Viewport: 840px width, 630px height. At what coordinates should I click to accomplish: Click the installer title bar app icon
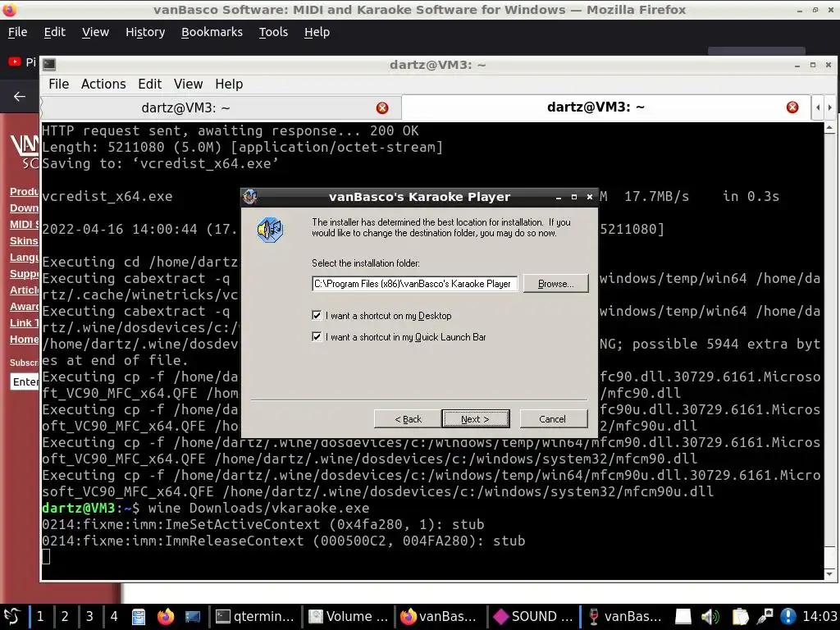coord(250,197)
